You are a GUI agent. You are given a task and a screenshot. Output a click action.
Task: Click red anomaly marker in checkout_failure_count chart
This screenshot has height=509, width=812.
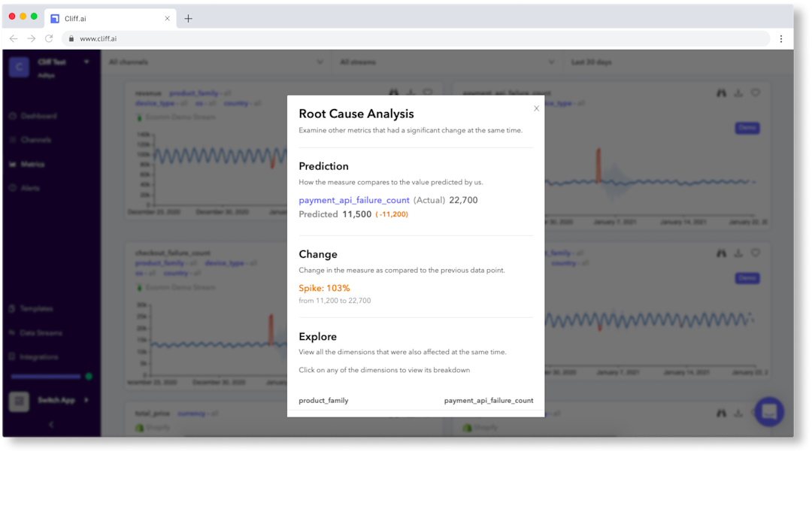coord(271,329)
